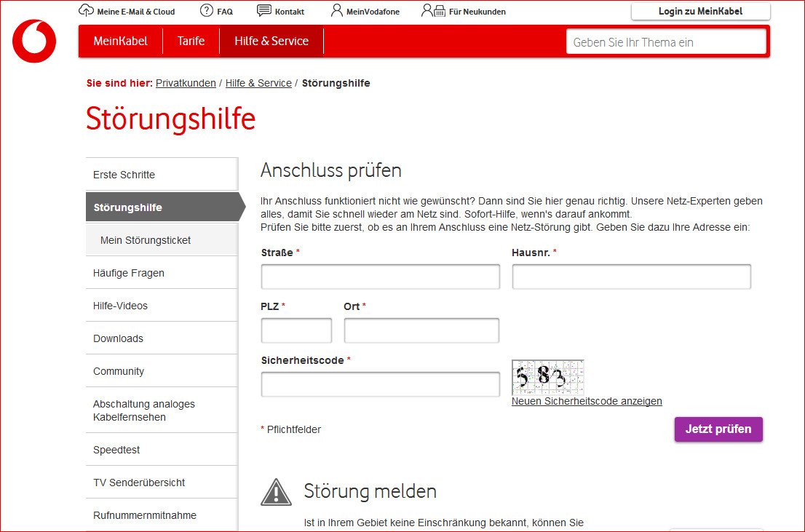Open Meine E-Mail & Cloud link
Image resolution: width=805 pixels, height=532 pixels.
[136, 12]
